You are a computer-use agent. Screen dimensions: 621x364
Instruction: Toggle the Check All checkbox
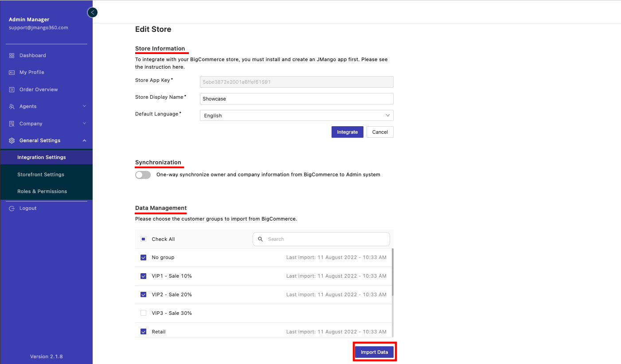click(x=143, y=239)
